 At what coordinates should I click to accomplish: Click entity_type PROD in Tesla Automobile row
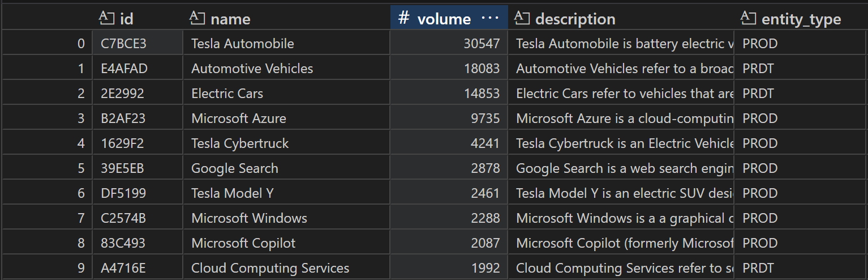click(801, 44)
